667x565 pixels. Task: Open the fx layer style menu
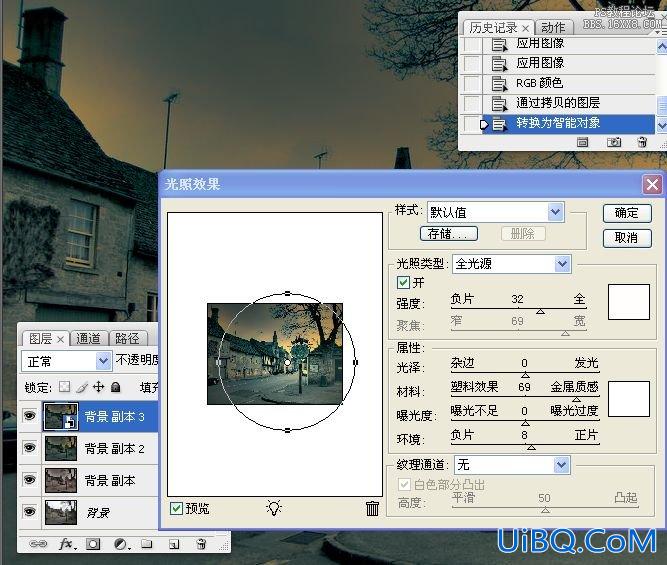[x=66, y=543]
